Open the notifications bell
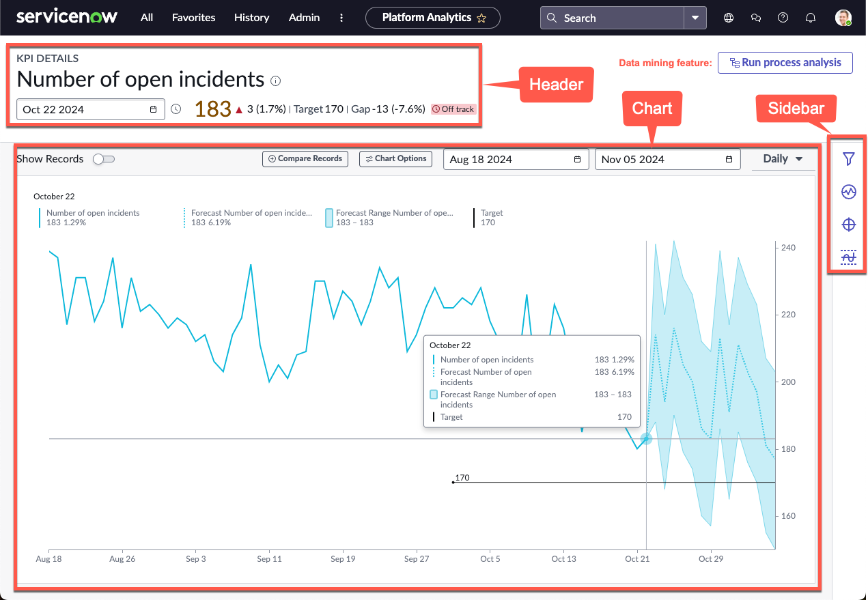 tap(811, 18)
